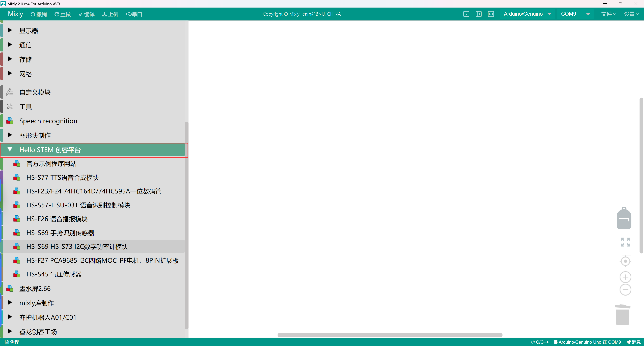Select HS-S45 气压传感器 item
The width and height of the screenshot is (644, 346).
pos(54,274)
